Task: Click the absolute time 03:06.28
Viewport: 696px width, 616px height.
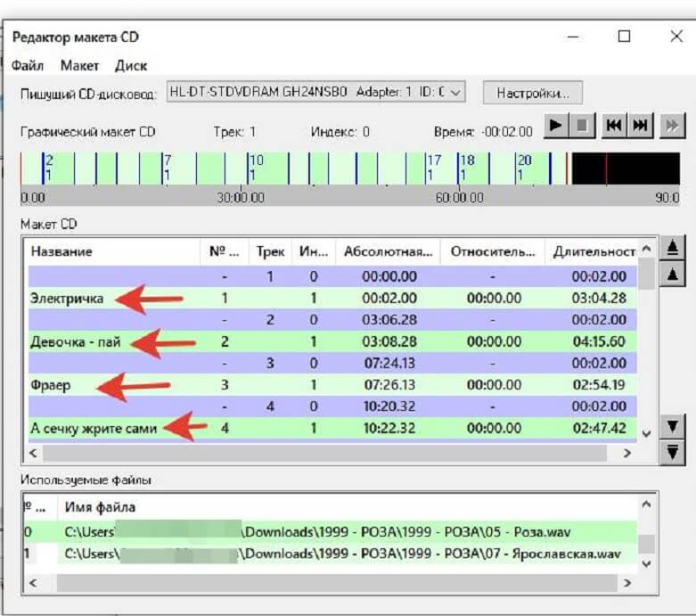Action: click(389, 320)
